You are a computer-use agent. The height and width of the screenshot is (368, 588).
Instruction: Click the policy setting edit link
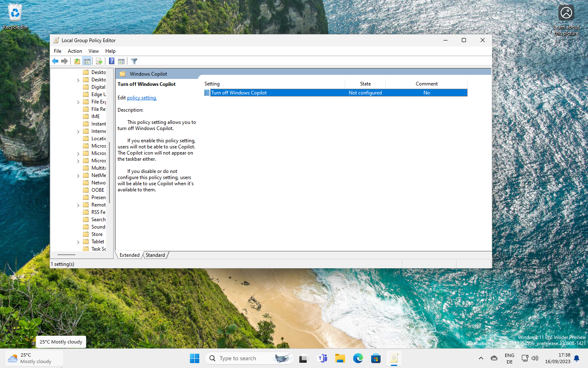[142, 97]
